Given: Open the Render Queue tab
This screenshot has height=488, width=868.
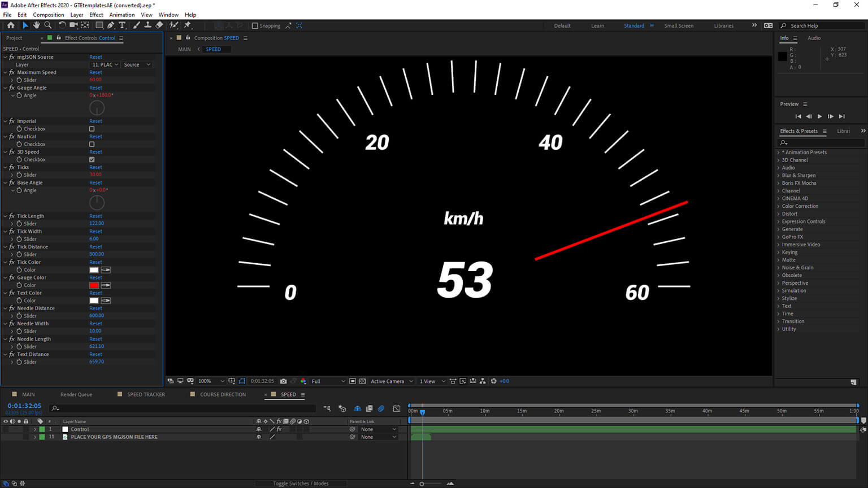Looking at the screenshot, I should coord(76,394).
